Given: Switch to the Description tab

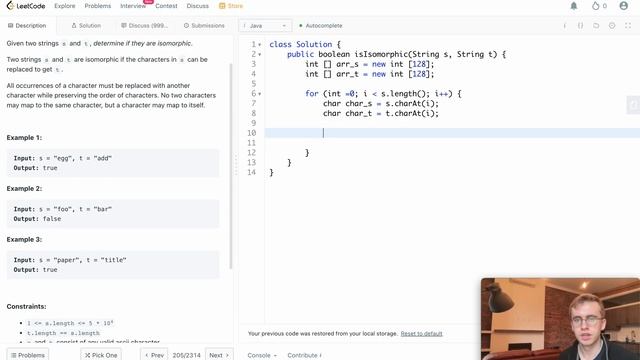Looking at the screenshot, I should (x=27, y=25).
